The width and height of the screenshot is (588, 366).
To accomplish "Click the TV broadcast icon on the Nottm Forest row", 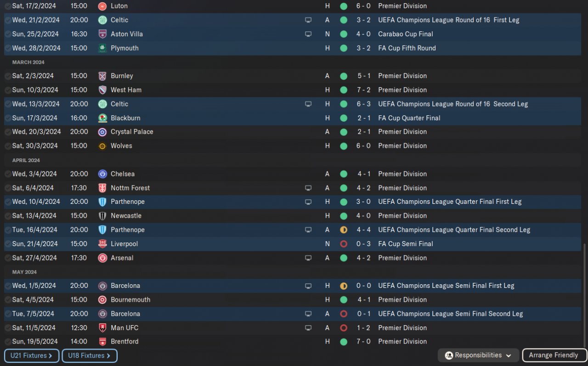I will click(308, 188).
